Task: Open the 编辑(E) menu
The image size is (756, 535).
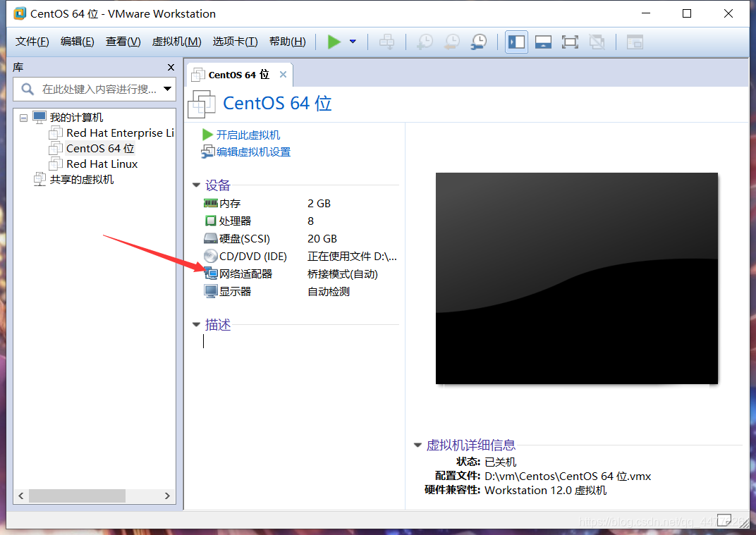Action: (x=77, y=42)
